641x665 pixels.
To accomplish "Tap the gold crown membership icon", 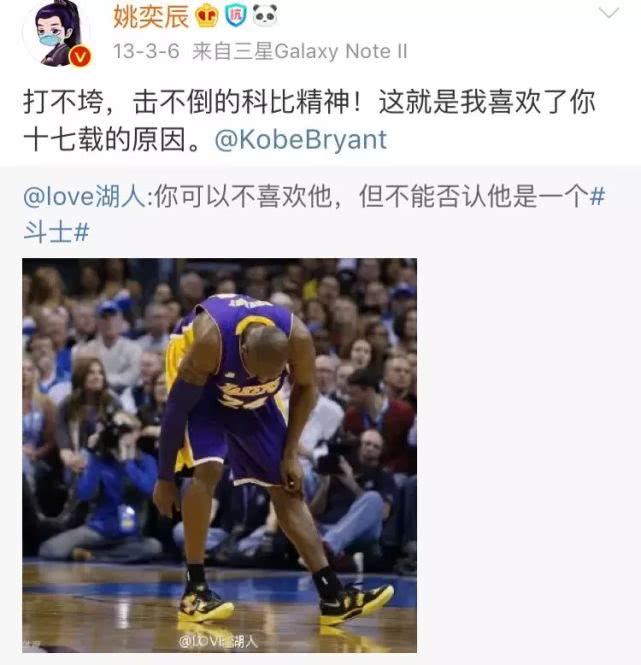I will [x=207, y=17].
